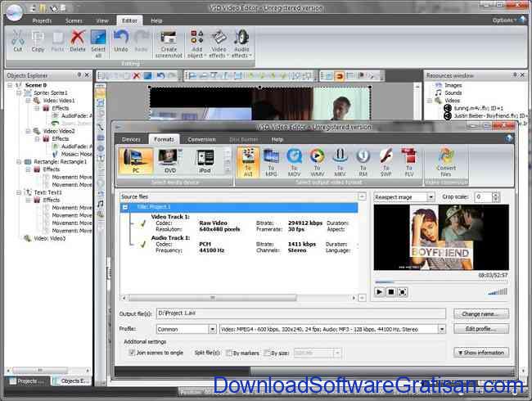This screenshot has width=532, height=401.
Task: Click the preview playback progress slider
Action: (x=440, y=282)
